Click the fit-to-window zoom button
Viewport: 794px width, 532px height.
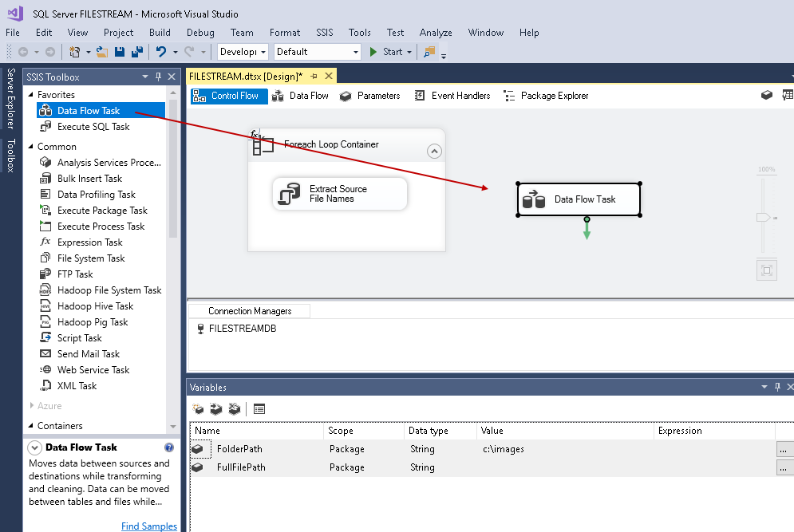coord(767,270)
